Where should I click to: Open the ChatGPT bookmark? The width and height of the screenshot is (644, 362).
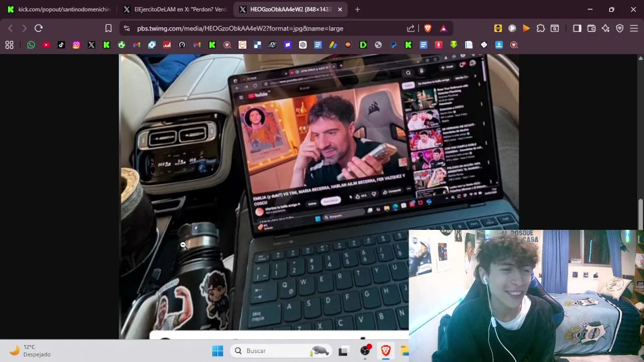(x=302, y=45)
